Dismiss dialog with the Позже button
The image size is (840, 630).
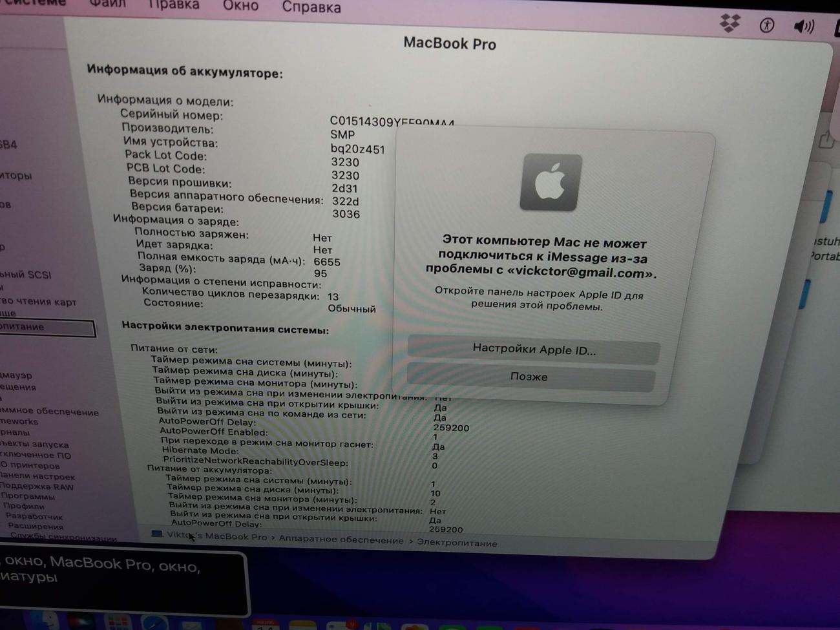530,377
